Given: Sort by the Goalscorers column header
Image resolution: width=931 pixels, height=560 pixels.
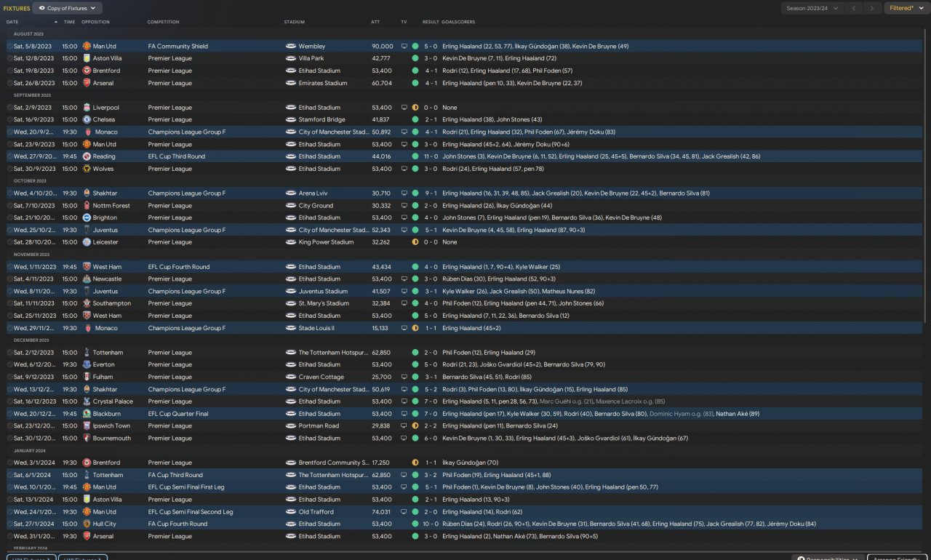Looking at the screenshot, I should pyautogui.click(x=458, y=22).
